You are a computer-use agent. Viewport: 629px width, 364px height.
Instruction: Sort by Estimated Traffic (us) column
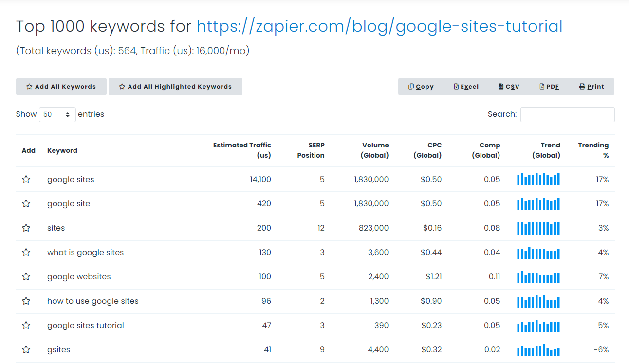[242, 150]
